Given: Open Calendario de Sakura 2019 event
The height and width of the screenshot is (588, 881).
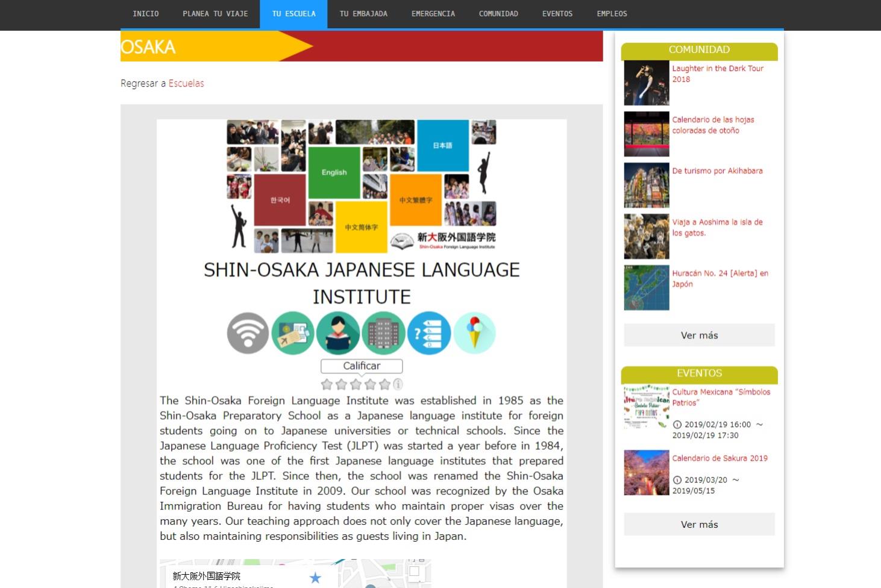Looking at the screenshot, I should coord(720,458).
